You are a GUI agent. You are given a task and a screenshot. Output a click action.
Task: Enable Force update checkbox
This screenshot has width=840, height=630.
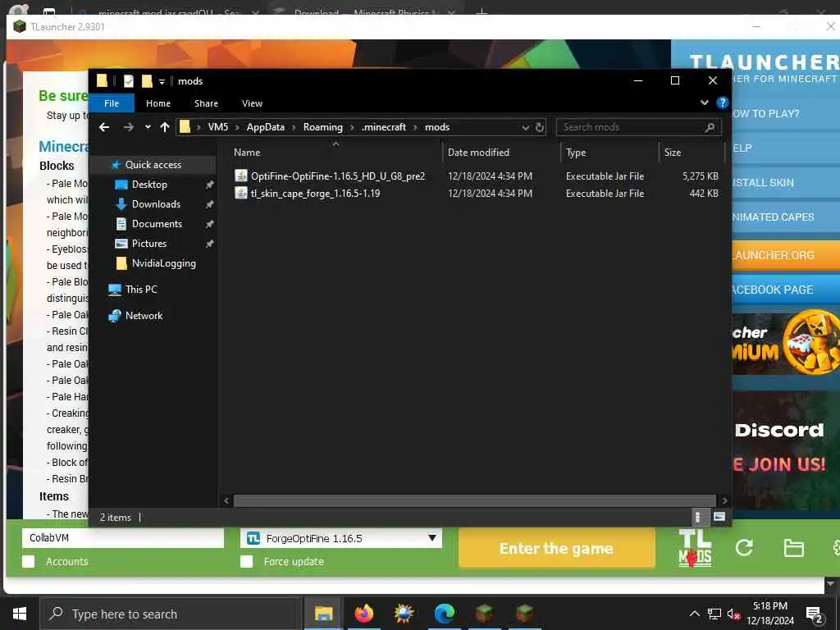click(246, 561)
